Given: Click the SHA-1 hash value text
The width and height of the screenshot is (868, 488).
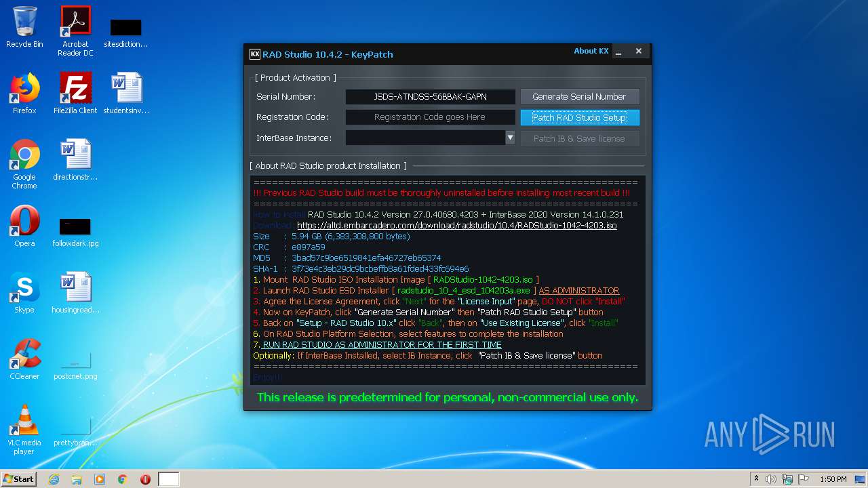Looking at the screenshot, I should click(380, 269).
